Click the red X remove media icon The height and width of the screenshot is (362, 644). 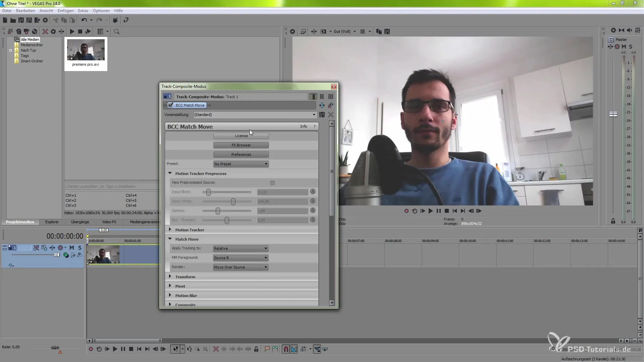(x=45, y=32)
